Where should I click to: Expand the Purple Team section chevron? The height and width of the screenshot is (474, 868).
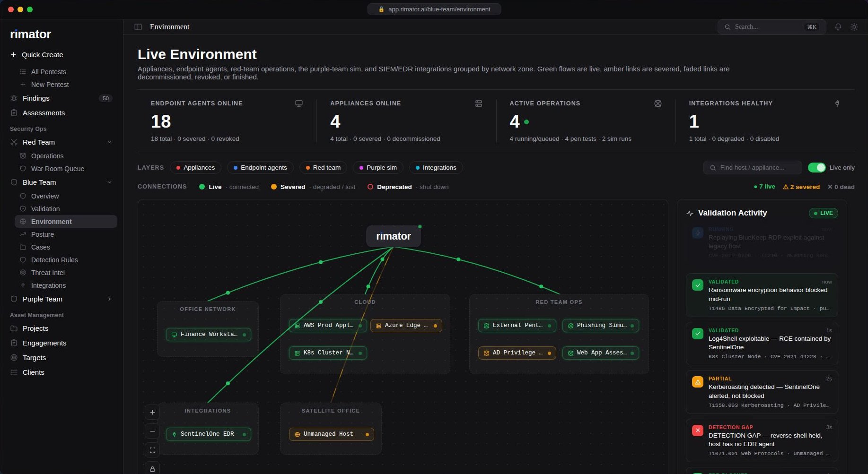(x=109, y=299)
